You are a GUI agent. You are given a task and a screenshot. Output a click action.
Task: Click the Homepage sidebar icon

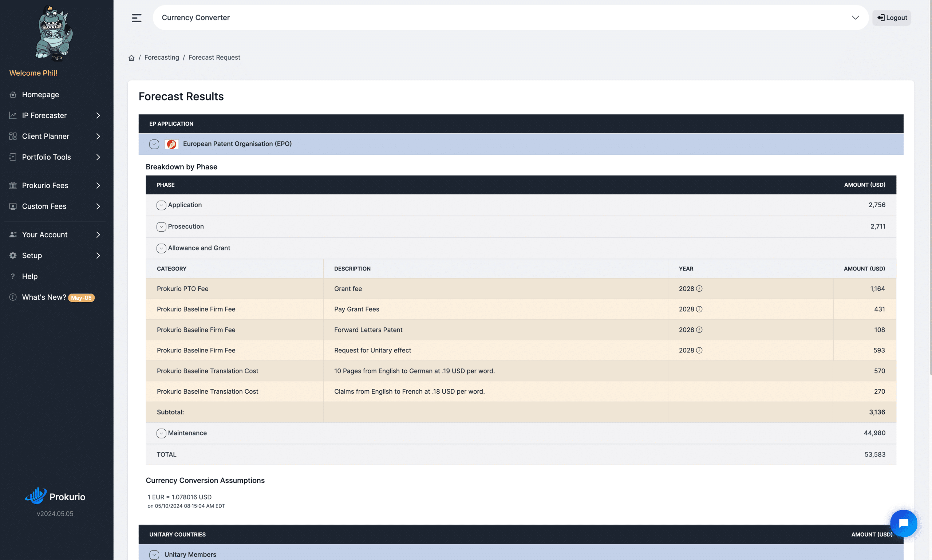[x=13, y=95]
